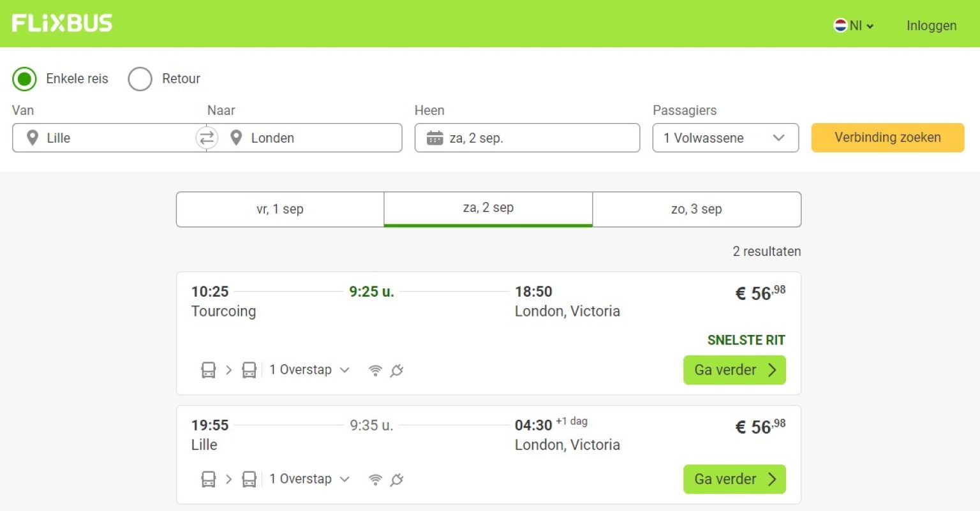Click the Dutch flag language icon
The image size is (980, 511).
pyautogui.click(x=840, y=26)
